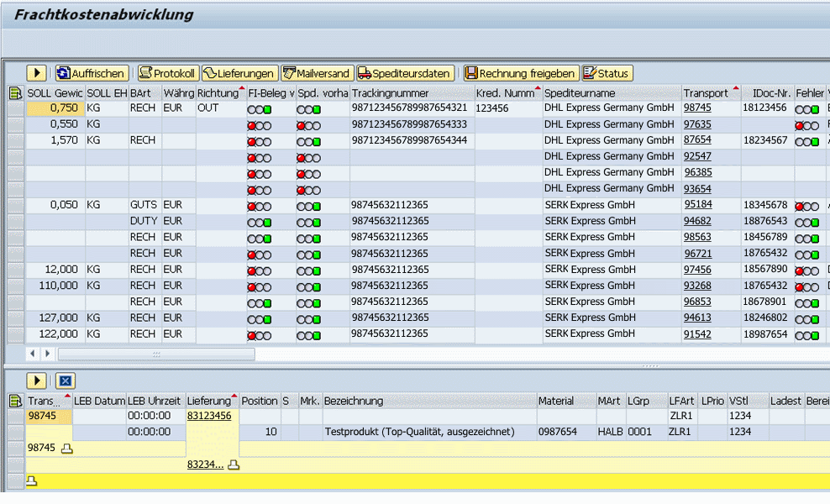830x504 pixels.
Task: Click the Mailversand toolbar button
Action: (x=317, y=74)
